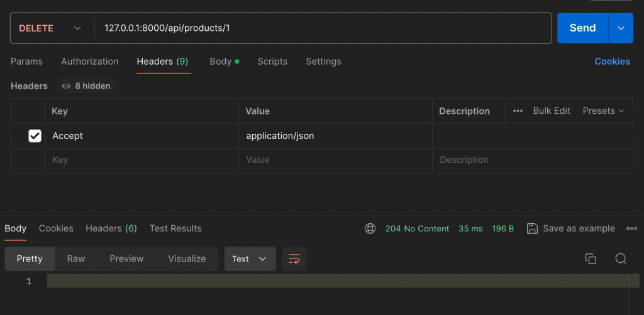Click the request URL input field
The height and width of the screenshot is (315, 644).
click(314, 28)
